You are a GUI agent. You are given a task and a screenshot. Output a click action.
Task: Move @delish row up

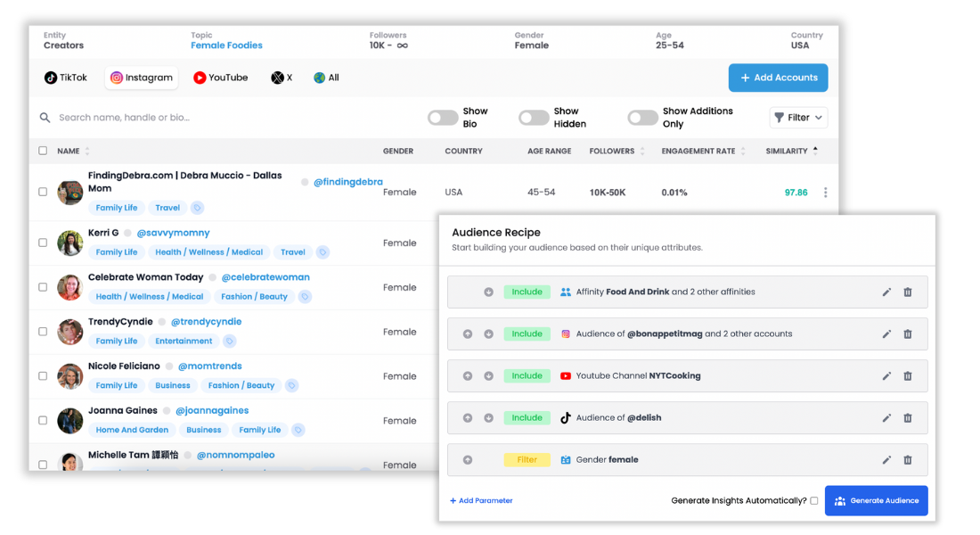[468, 418]
